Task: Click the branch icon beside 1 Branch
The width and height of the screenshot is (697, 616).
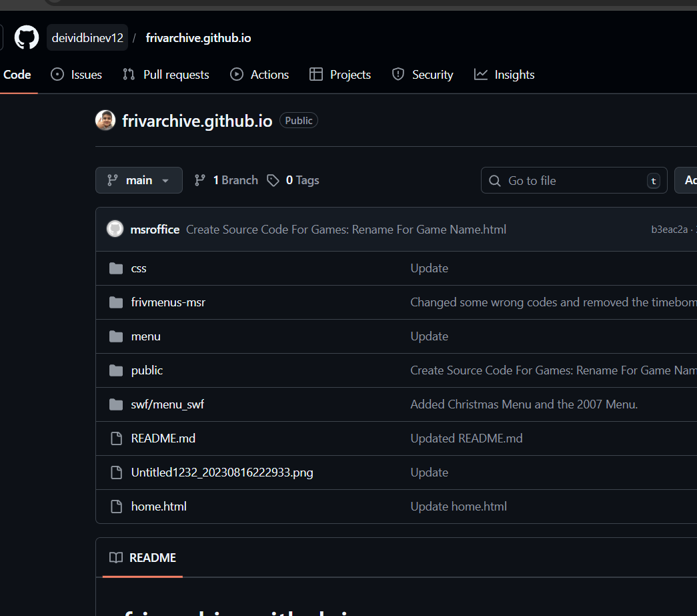Action: (x=200, y=180)
